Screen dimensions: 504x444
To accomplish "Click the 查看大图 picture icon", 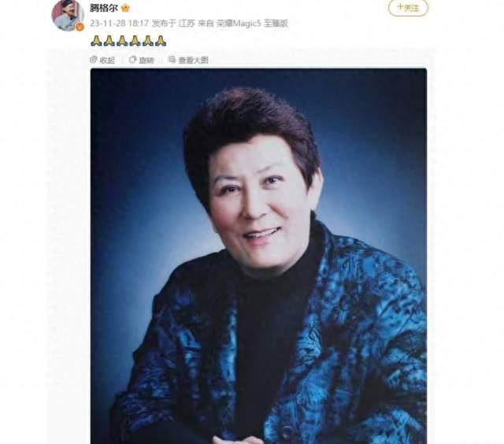I will (x=172, y=59).
